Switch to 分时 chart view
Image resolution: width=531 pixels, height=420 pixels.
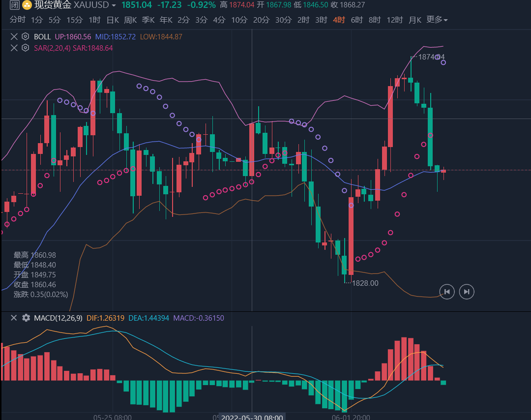(18, 20)
